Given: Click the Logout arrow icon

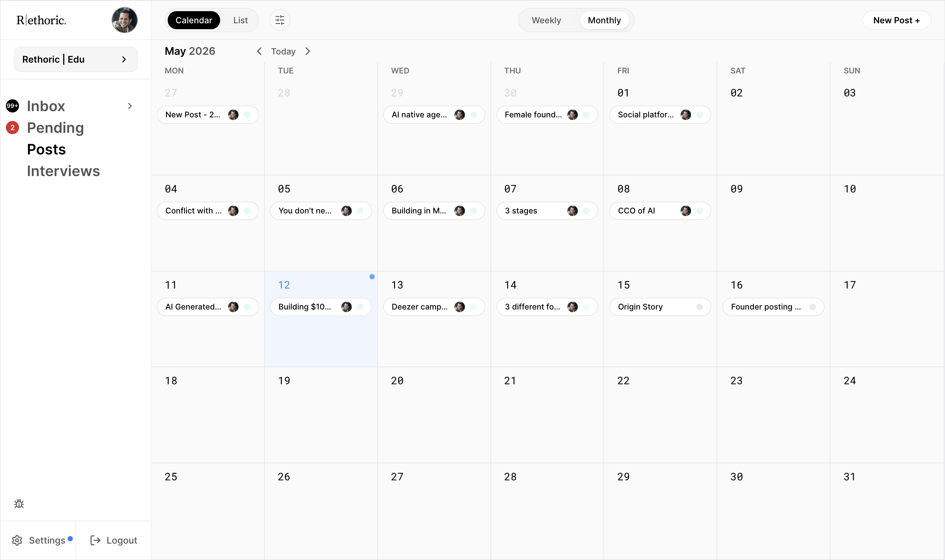Looking at the screenshot, I should (x=95, y=540).
